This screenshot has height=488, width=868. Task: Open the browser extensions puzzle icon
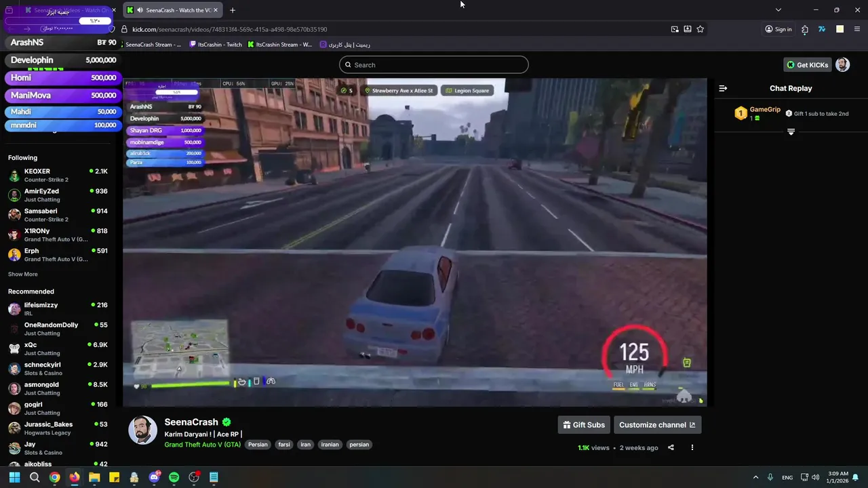point(805,29)
